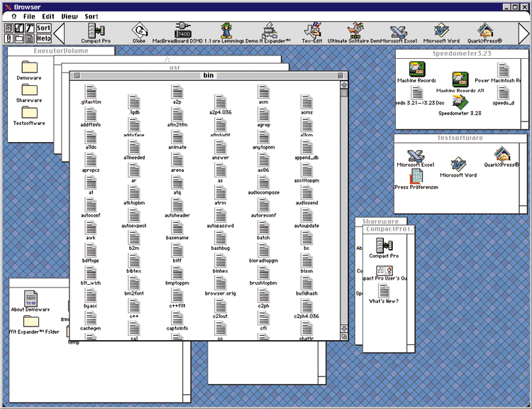The width and height of the screenshot is (532, 409).
Task: Click the bin window scroll down arrow
Action: coord(344,329)
